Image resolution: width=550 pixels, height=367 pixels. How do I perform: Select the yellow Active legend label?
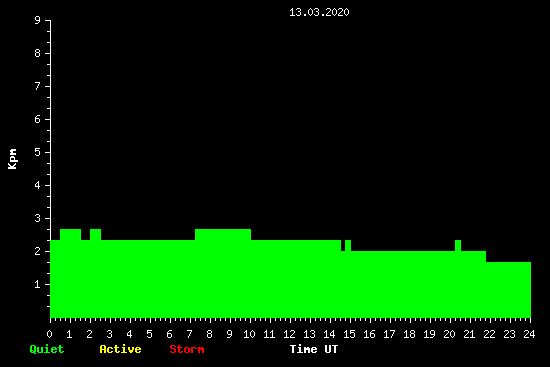pos(120,349)
